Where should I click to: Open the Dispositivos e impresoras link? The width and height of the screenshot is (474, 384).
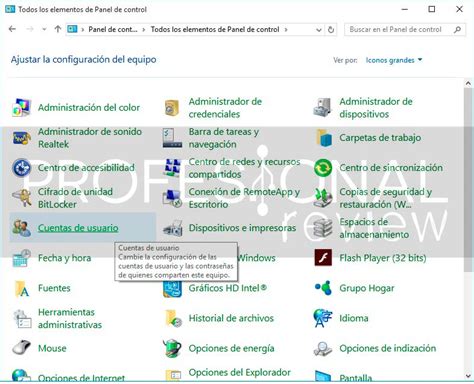pyautogui.click(x=242, y=228)
